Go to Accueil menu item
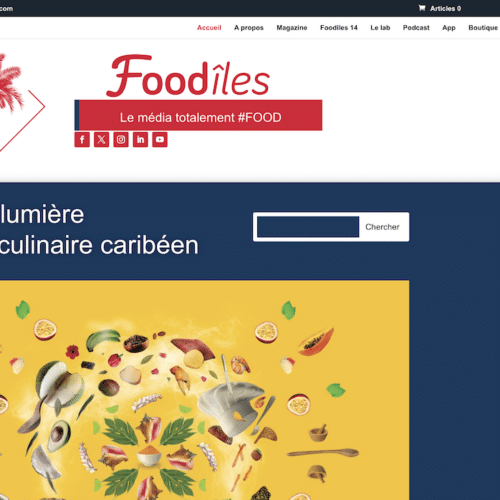 point(209,28)
